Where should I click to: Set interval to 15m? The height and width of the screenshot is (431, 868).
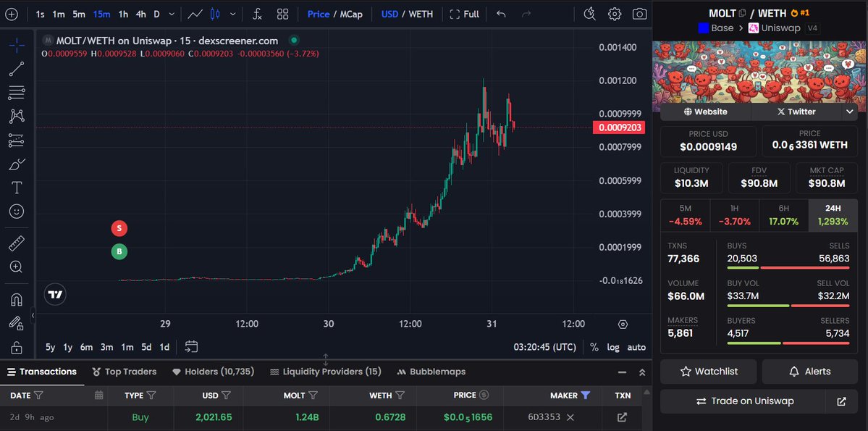[102, 14]
